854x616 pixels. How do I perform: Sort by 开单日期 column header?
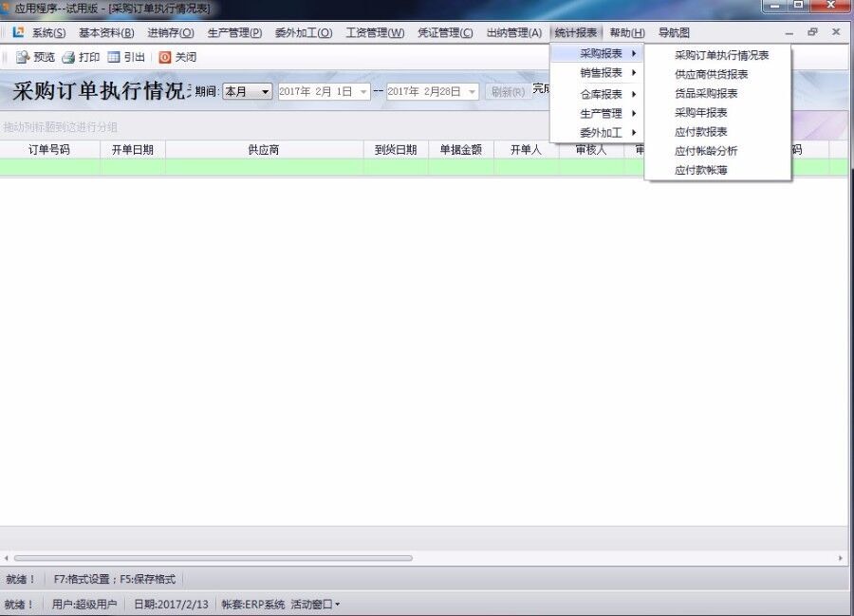click(x=132, y=150)
